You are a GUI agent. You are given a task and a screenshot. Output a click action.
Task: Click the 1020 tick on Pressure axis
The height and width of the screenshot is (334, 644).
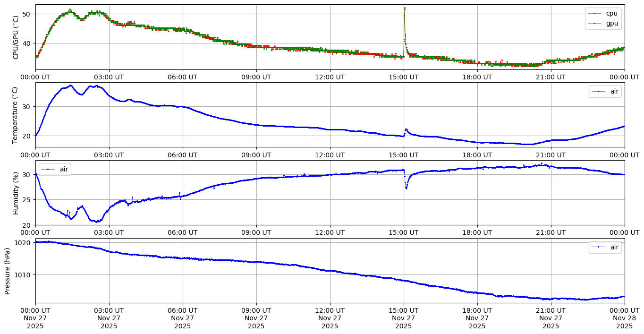[x=24, y=243]
